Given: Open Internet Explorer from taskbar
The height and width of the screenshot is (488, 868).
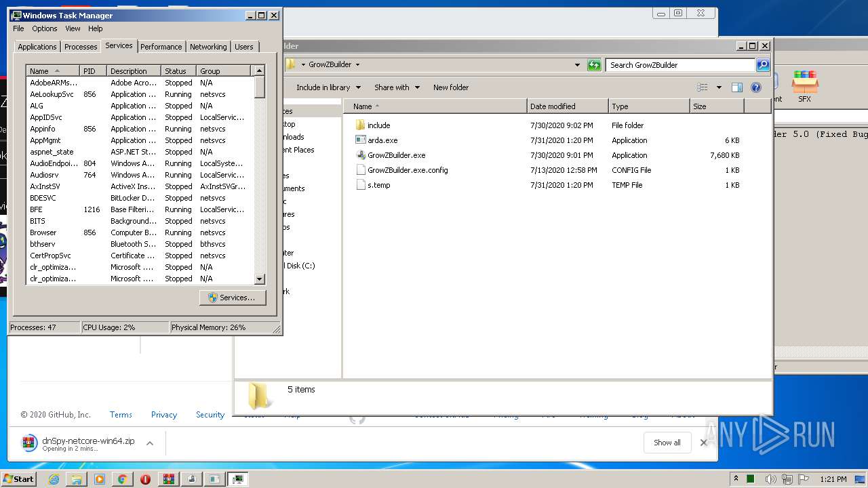Looking at the screenshot, I should point(54,479).
